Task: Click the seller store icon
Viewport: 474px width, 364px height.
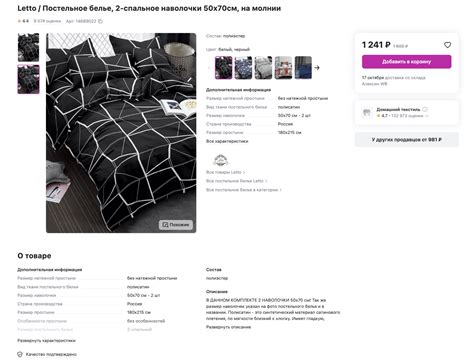Action: click(367, 113)
